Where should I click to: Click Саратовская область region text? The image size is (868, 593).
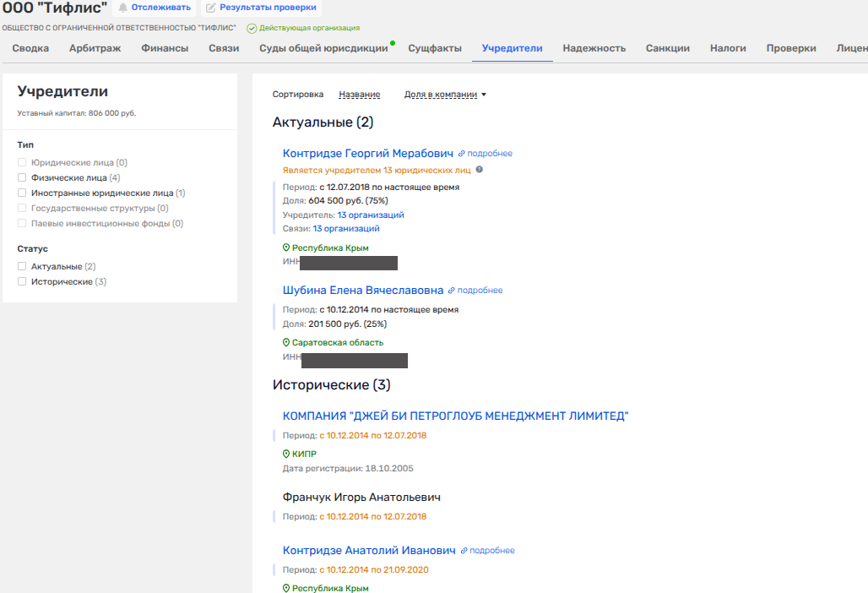click(x=338, y=343)
